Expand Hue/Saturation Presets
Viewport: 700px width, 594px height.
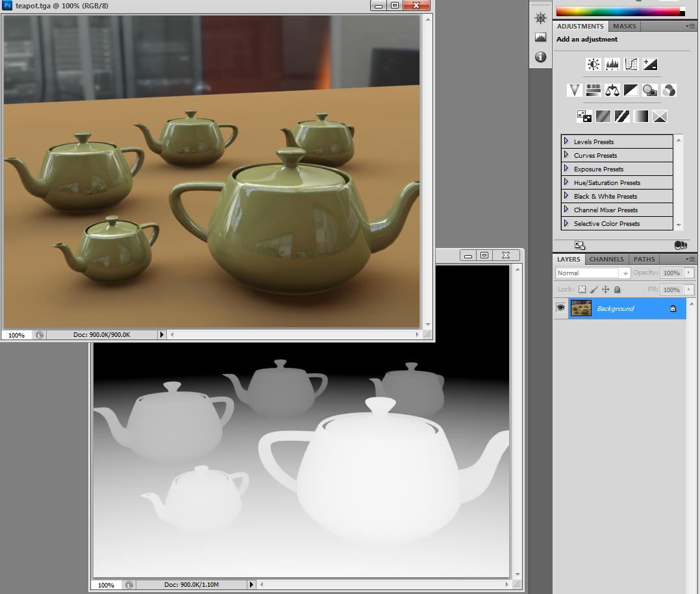(566, 182)
